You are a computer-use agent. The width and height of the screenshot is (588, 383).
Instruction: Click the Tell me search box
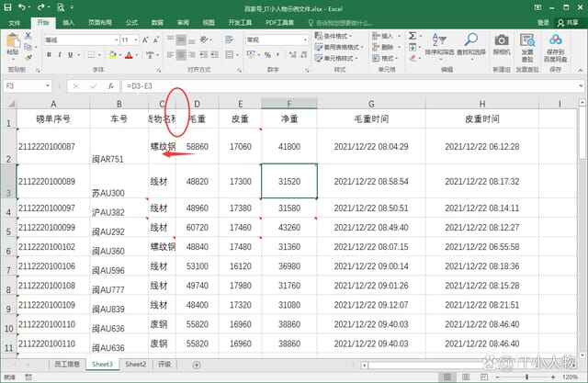tap(341, 23)
